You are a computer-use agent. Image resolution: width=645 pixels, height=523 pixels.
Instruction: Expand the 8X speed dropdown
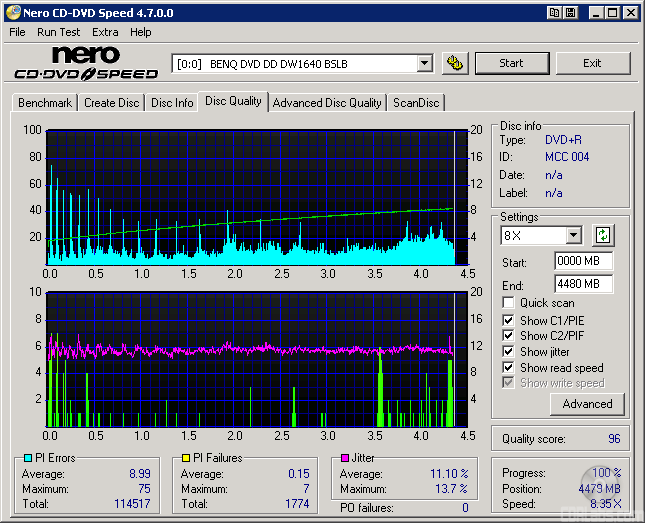coord(573,235)
